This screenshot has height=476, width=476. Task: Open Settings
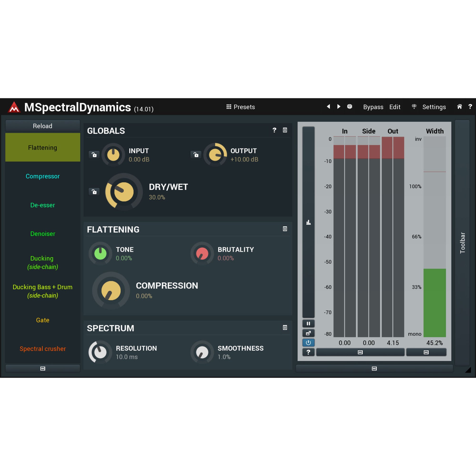point(434,107)
